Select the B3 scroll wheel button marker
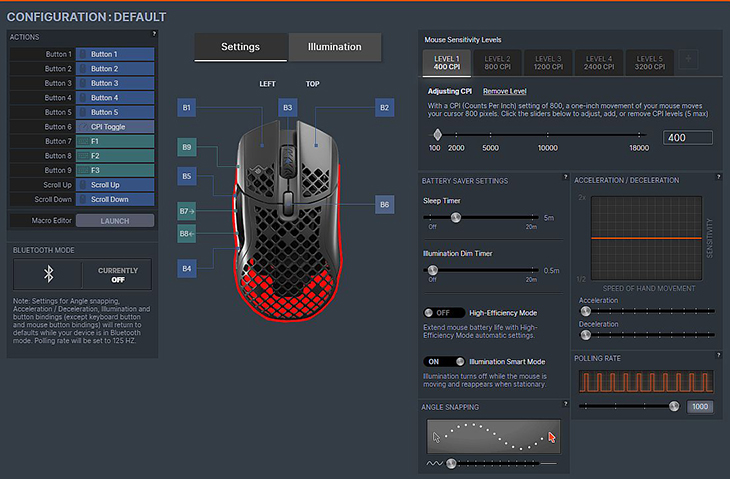Image resolution: width=730 pixels, height=479 pixels. (287, 108)
